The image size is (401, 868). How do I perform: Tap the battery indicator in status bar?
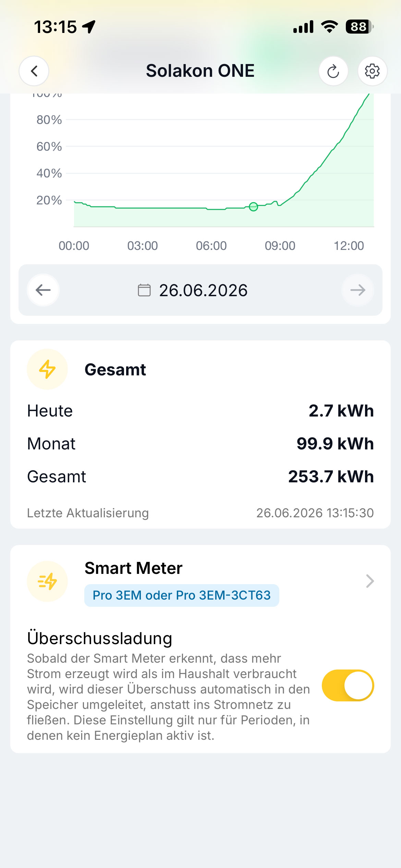tap(360, 27)
